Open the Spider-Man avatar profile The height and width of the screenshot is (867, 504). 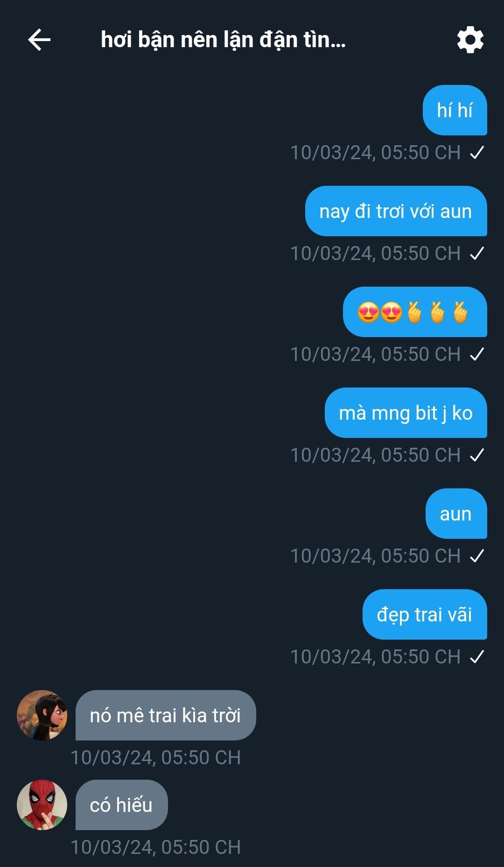[42, 804]
